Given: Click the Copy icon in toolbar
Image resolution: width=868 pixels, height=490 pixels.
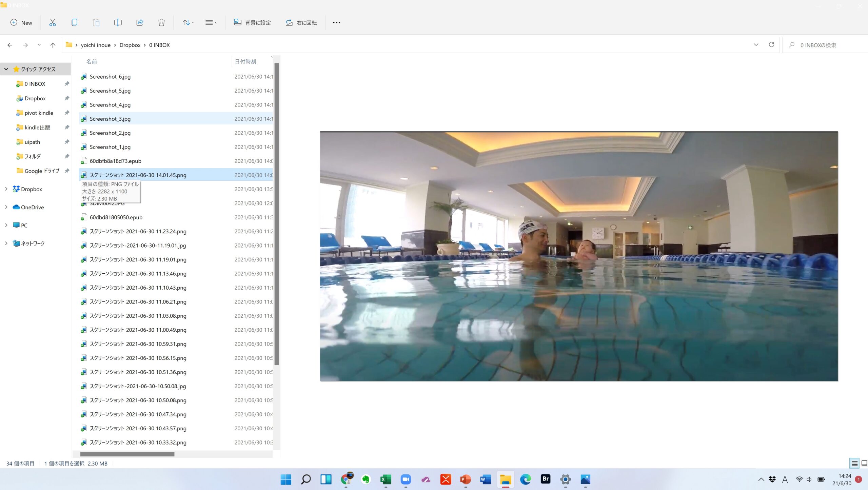Looking at the screenshot, I should click(74, 22).
